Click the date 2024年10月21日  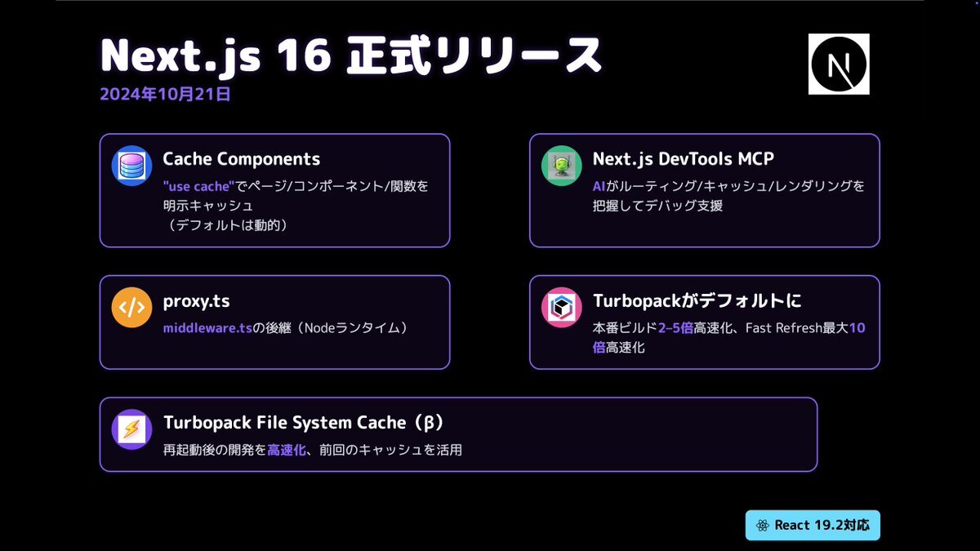[165, 94]
